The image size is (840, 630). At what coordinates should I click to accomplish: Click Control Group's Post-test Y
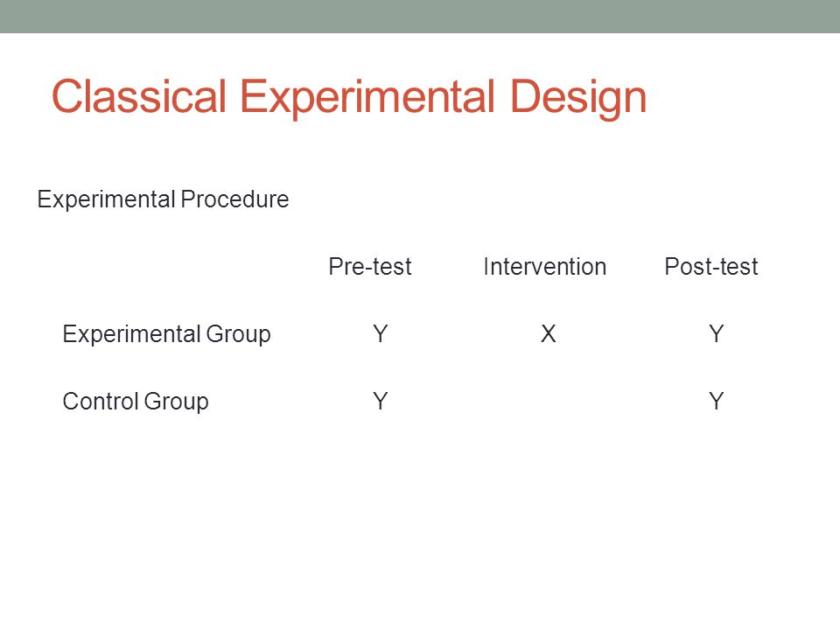pyautogui.click(x=717, y=401)
